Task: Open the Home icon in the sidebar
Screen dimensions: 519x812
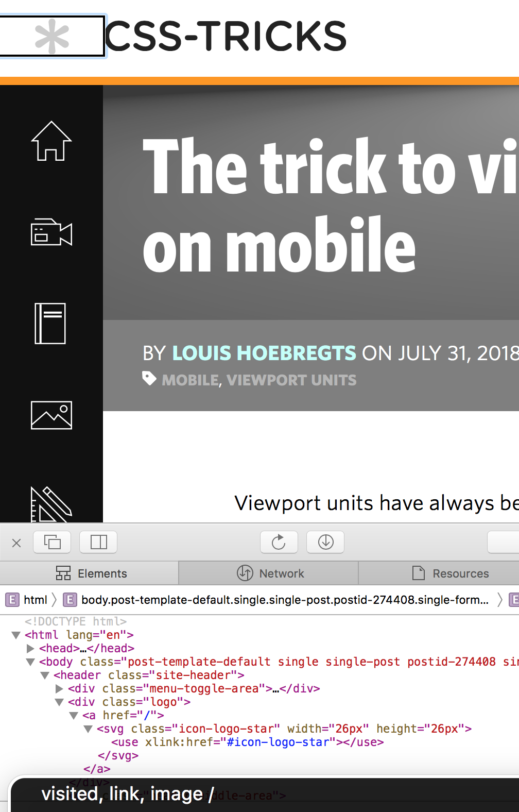Action: point(51,141)
